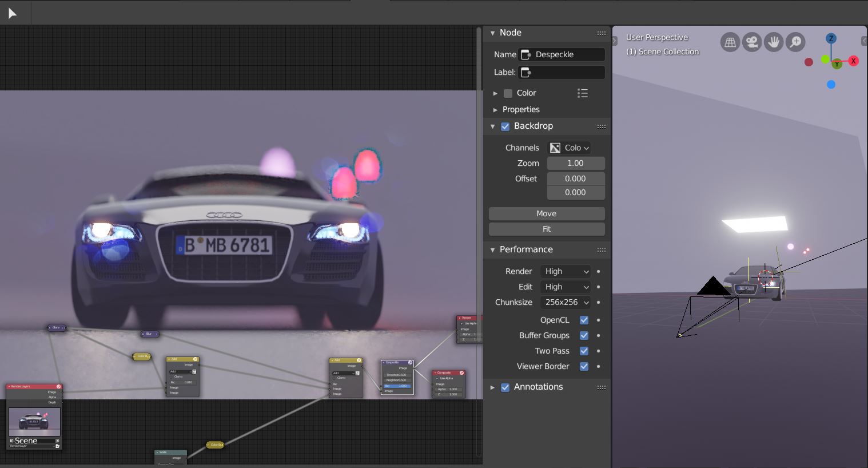Toggle Use Alpha on the Composite node
This screenshot has width=868, height=468.
point(436,378)
